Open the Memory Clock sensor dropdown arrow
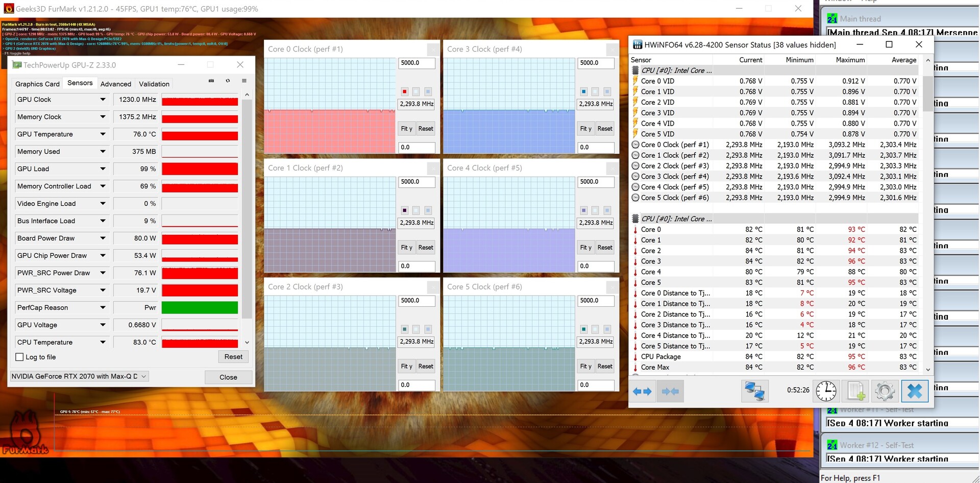 pyautogui.click(x=103, y=117)
